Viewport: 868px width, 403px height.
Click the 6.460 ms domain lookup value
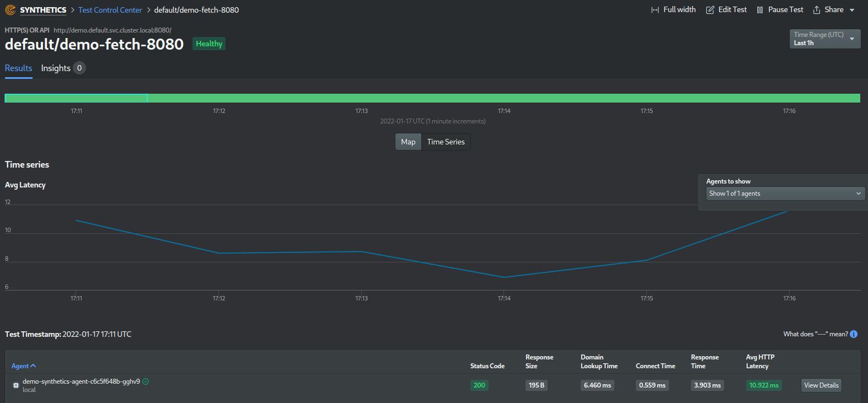(x=597, y=385)
